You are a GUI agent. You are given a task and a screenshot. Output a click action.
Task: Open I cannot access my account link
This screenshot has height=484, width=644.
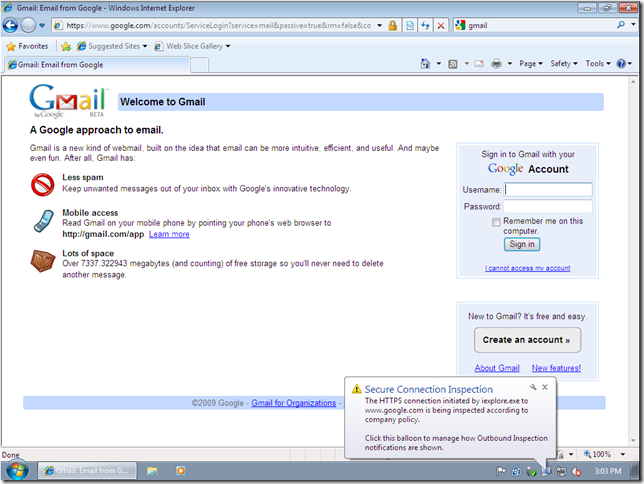click(x=528, y=268)
